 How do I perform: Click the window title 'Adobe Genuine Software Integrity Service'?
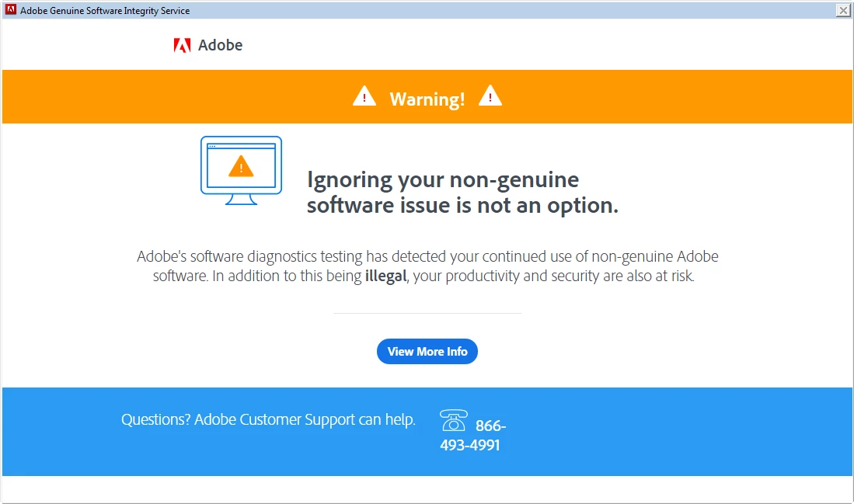[x=105, y=10]
